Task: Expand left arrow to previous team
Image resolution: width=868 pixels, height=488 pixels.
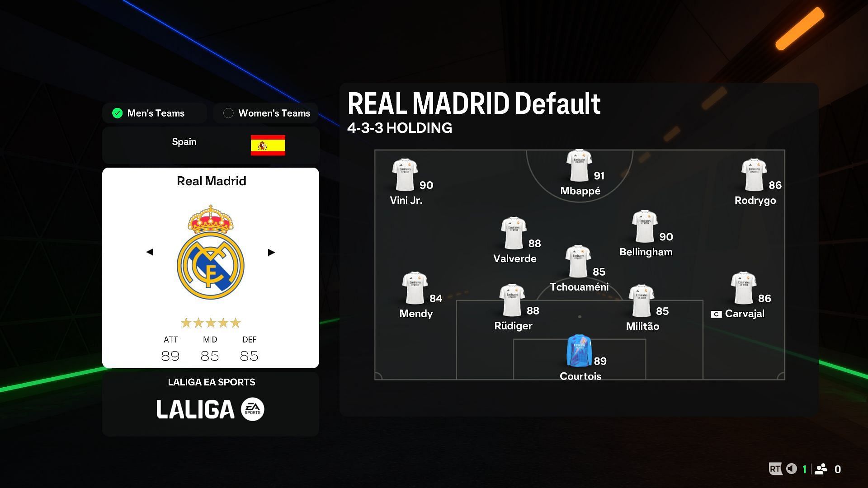Action: pyautogui.click(x=150, y=252)
